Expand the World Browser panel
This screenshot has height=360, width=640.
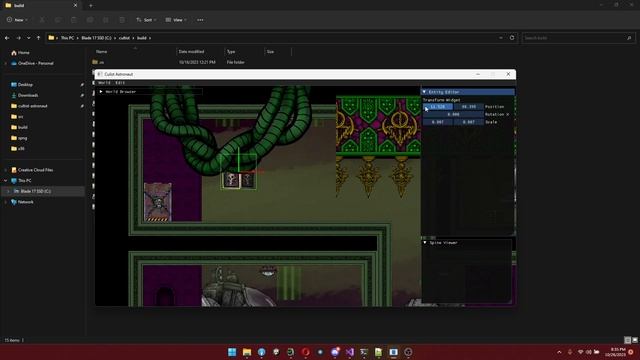[101, 92]
